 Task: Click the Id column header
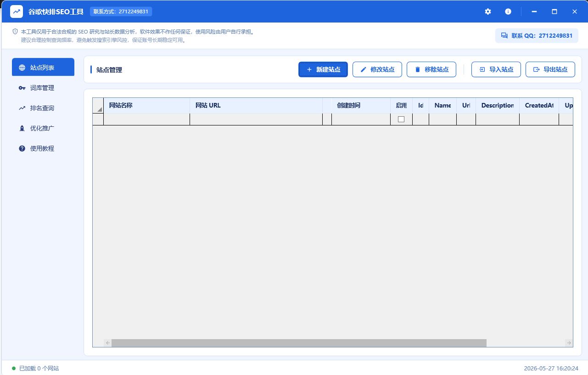tap(420, 106)
